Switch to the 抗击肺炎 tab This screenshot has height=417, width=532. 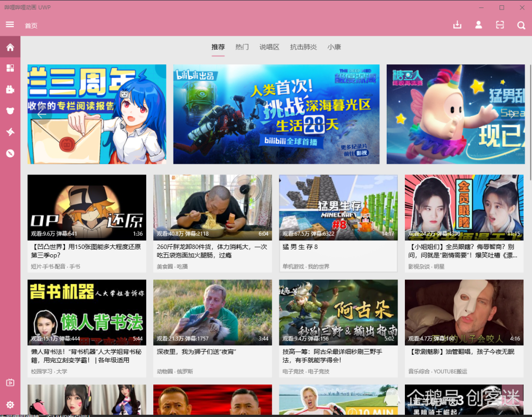[303, 47]
